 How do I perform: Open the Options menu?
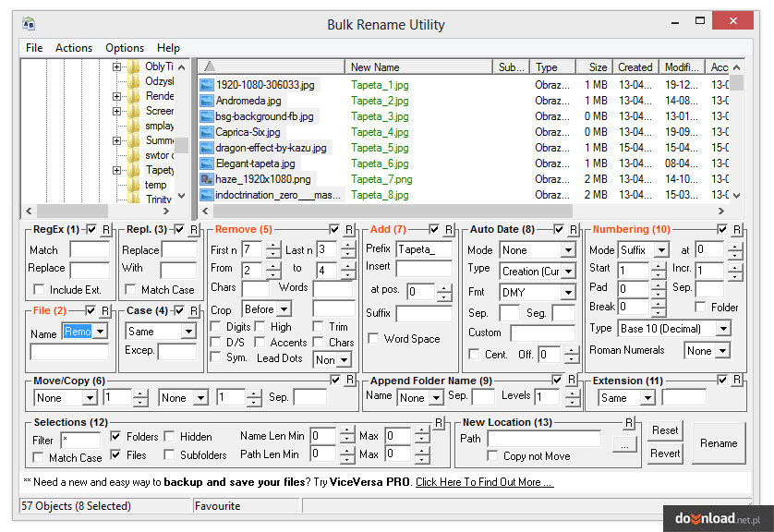125,48
